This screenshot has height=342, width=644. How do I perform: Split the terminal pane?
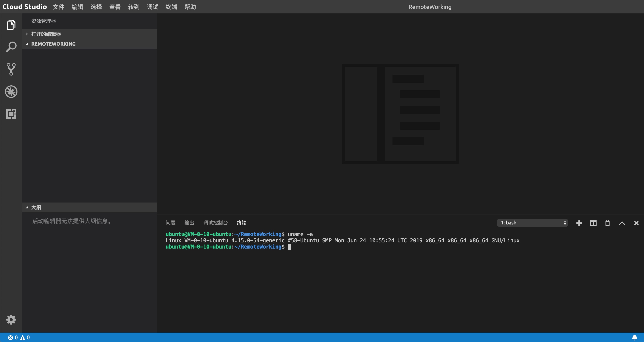point(593,223)
